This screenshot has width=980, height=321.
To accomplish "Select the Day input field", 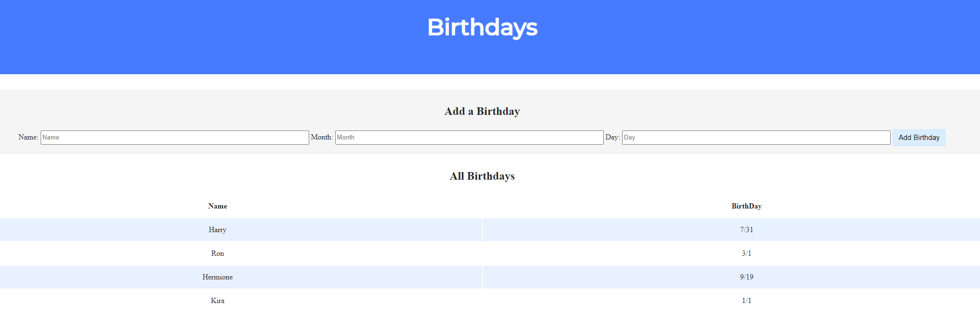I will 756,138.
